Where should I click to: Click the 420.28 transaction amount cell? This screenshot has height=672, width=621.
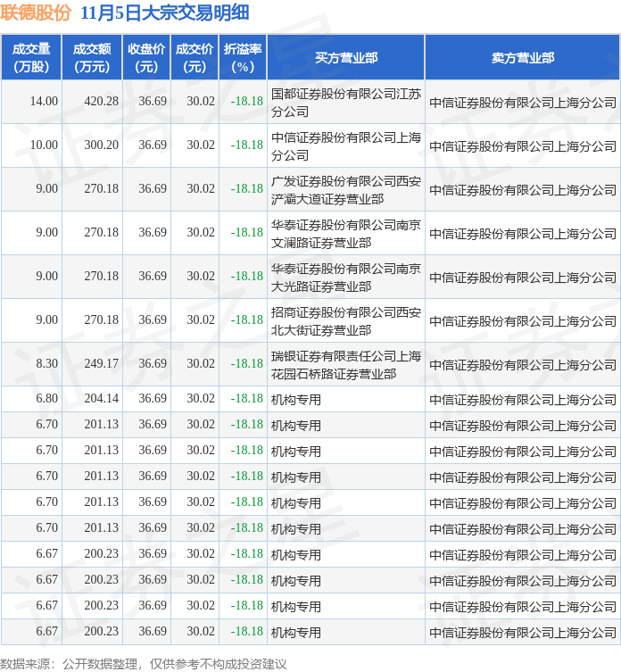point(101,102)
